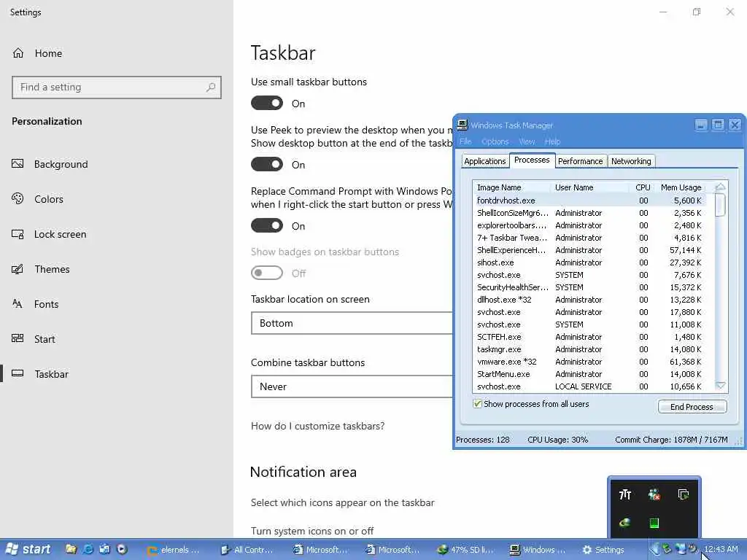747x560 pixels.
Task: Click the tray overflow arrow on the taskbar
Action: pyautogui.click(x=654, y=550)
